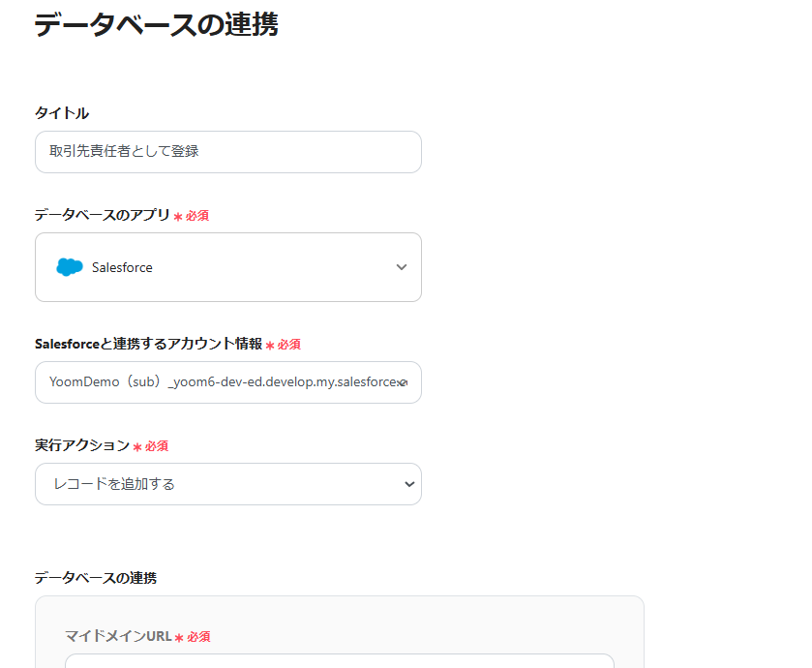Click the データベースの連携 page heading
The width and height of the screenshot is (812, 668).
[x=157, y=24]
